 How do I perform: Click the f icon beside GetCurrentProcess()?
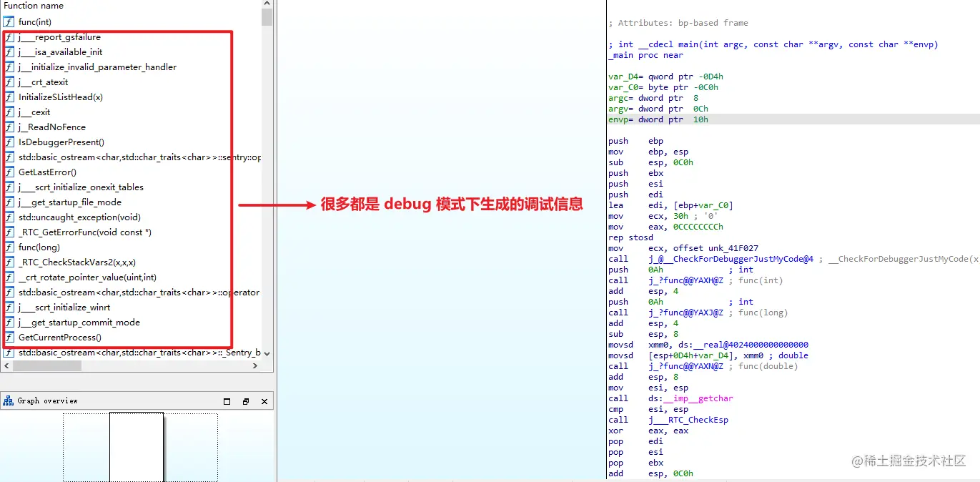[x=9, y=337]
